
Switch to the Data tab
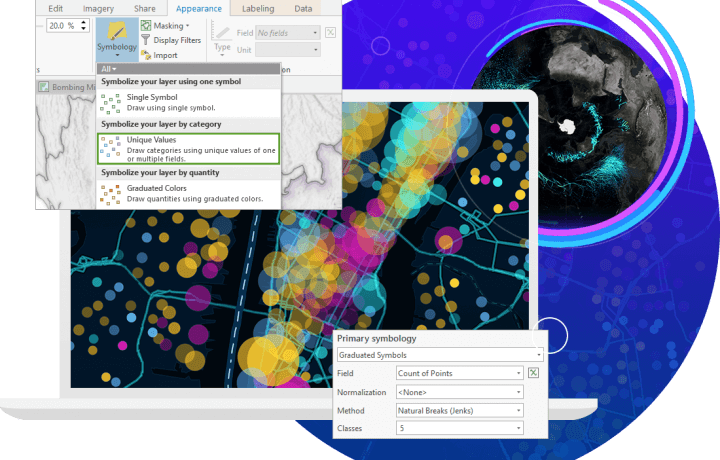coord(303,8)
